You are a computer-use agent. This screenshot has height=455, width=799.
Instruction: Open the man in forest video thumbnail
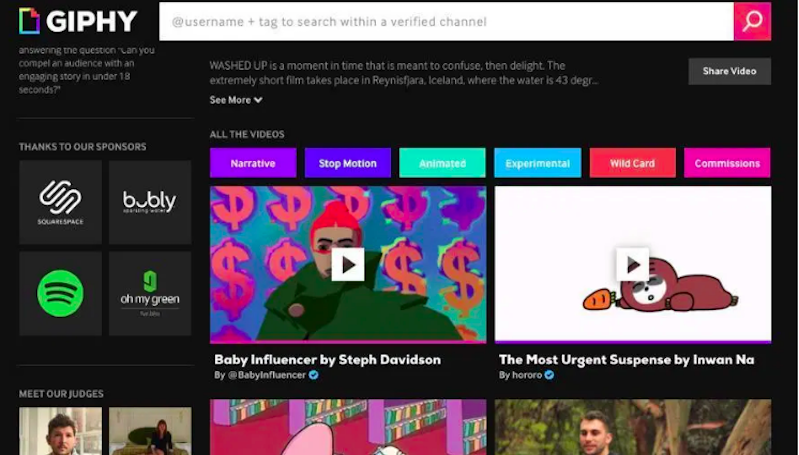(632, 427)
